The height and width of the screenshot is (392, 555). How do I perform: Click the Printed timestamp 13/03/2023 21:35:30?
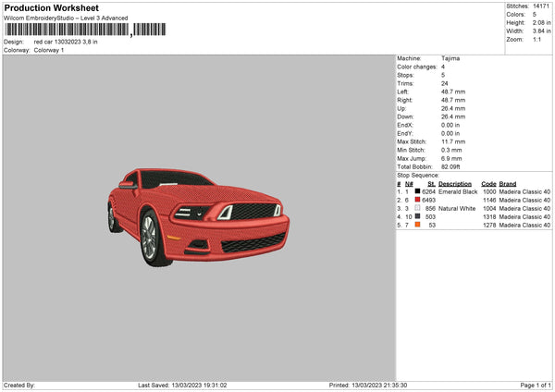[379, 386]
